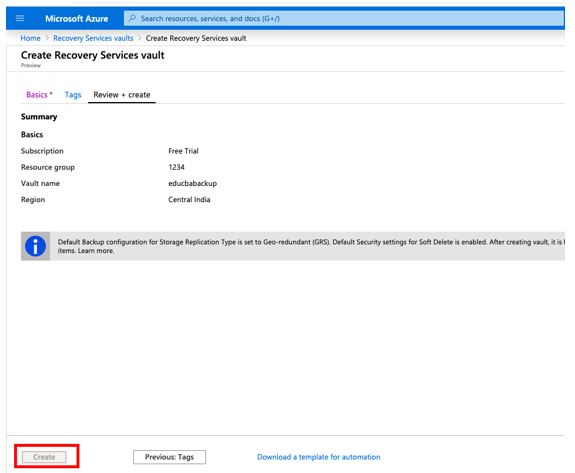Click the Microsoft Azure logo text
Image resolution: width=575 pixels, height=473 pixels.
tap(77, 19)
